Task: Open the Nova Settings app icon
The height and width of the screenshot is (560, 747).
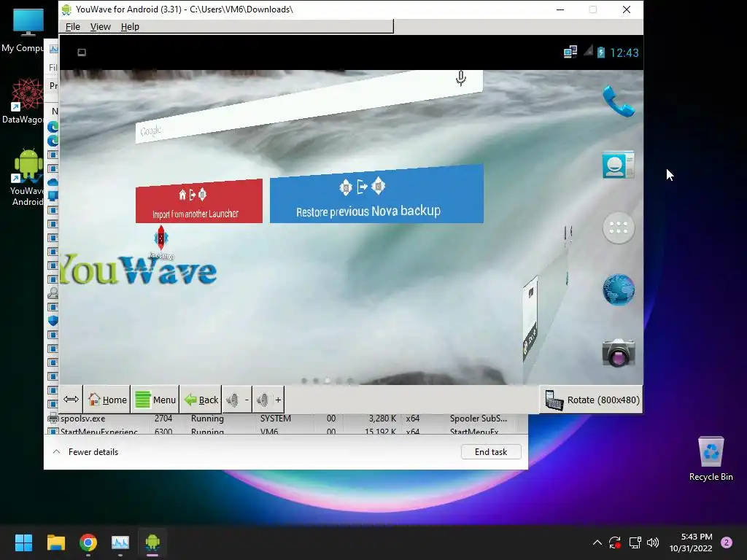Action: (x=161, y=242)
